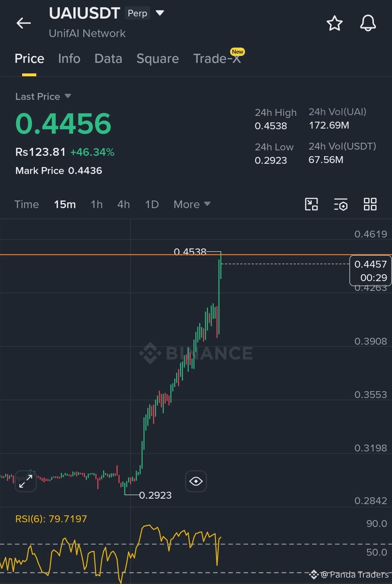Tap the +46.34% change value
The height and width of the screenshot is (584, 392).
coord(92,152)
